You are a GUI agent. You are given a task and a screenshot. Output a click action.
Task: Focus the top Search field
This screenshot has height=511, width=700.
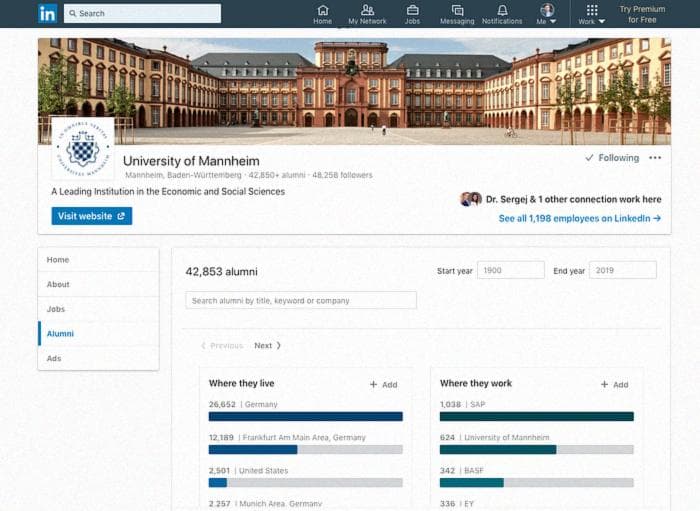click(x=142, y=13)
